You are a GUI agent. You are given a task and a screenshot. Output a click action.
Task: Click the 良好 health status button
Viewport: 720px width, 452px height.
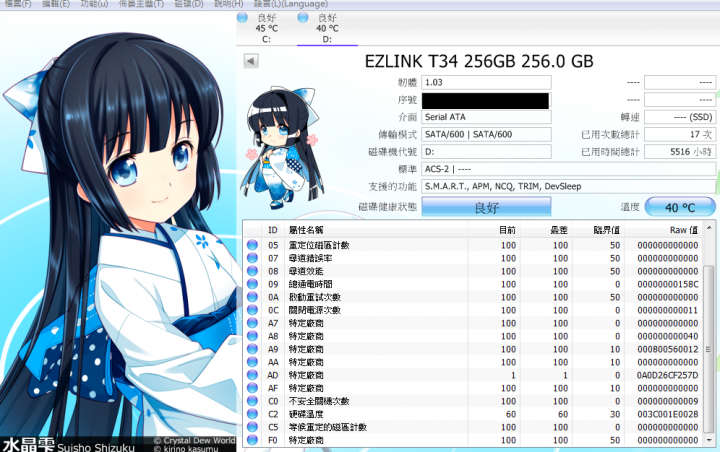tap(486, 207)
